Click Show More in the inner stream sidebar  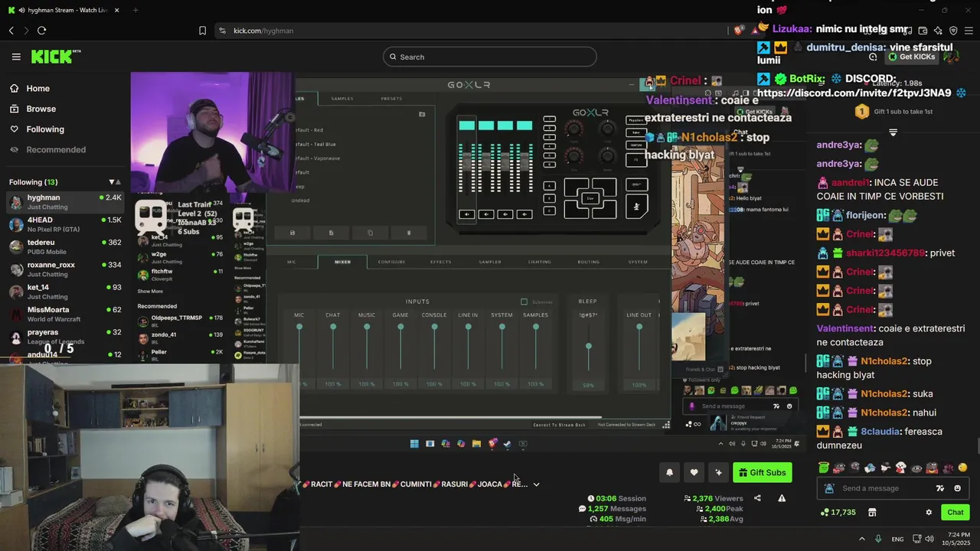click(150, 291)
